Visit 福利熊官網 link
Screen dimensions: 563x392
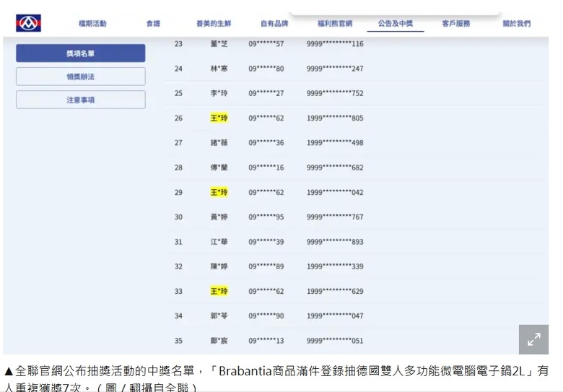coord(335,23)
